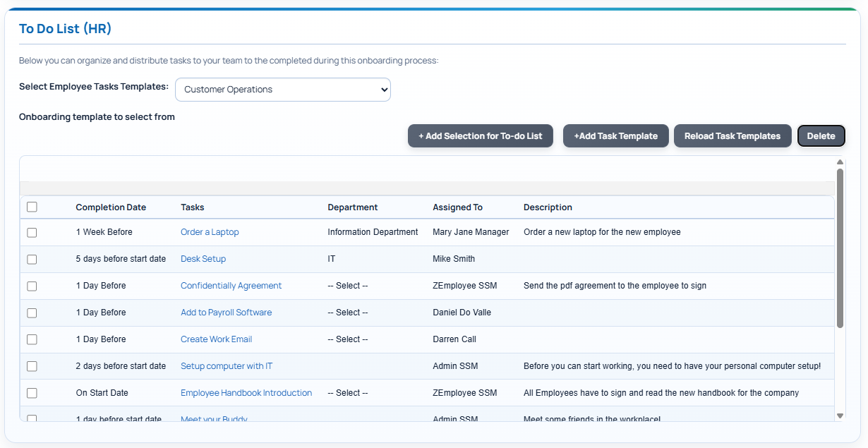Tick the select-all checkbox in table header

[x=32, y=207]
